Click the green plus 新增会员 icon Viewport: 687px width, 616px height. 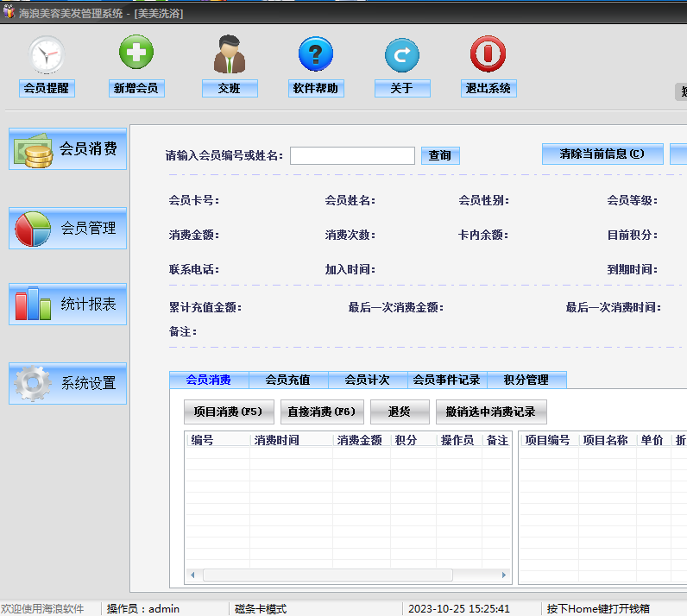coord(136,52)
